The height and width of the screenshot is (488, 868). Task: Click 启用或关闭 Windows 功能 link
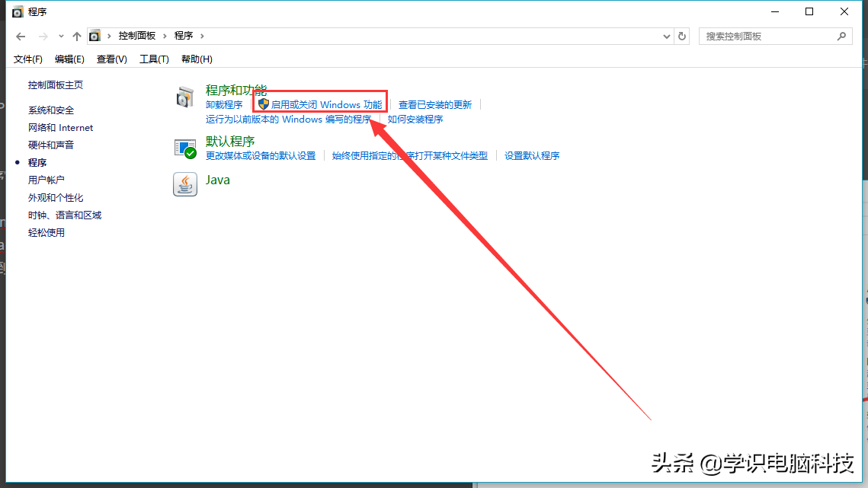point(326,104)
